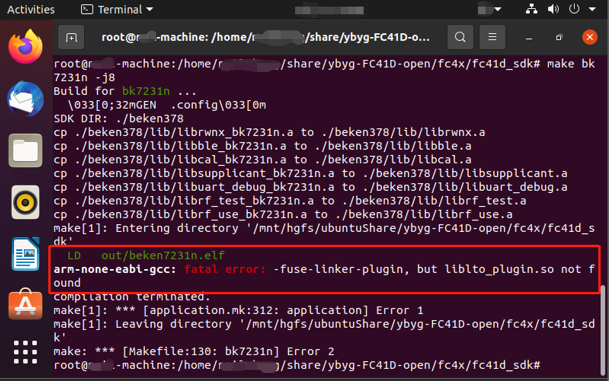The height and width of the screenshot is (383, 609).
Task: Show Applications grid button
Action: [x=26, y=352]
